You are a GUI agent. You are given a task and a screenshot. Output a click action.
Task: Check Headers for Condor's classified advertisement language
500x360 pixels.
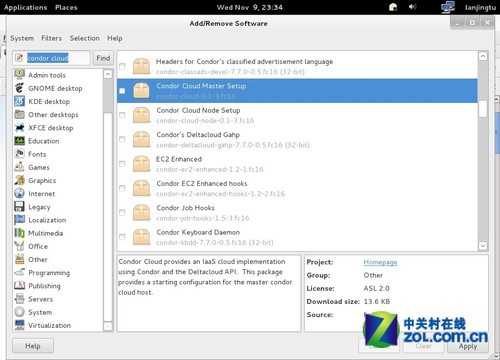point(122,66)
